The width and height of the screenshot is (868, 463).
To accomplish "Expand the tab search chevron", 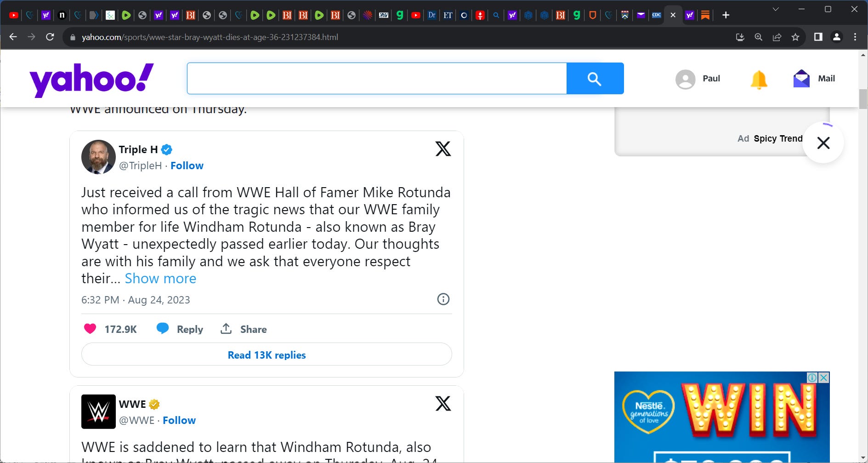I will (776, 9).
